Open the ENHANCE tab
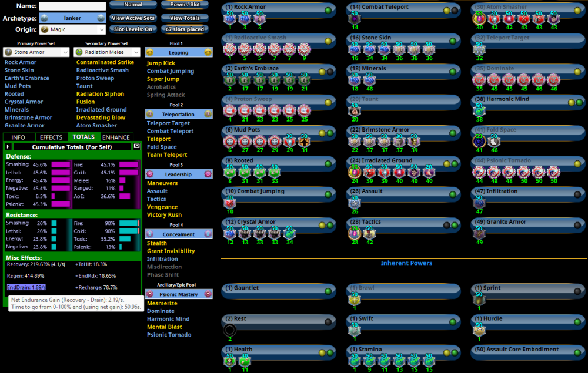Image resolution: width=588 pixels, height=373 pixels. pos(116,137)
